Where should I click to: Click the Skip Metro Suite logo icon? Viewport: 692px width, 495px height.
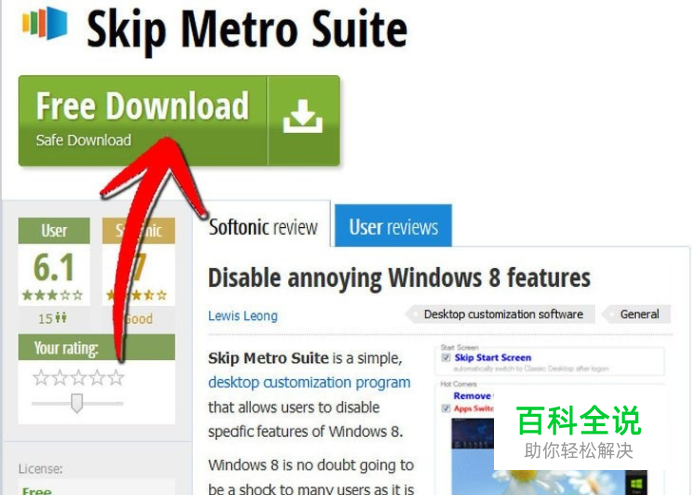click(x=45, y=23)
